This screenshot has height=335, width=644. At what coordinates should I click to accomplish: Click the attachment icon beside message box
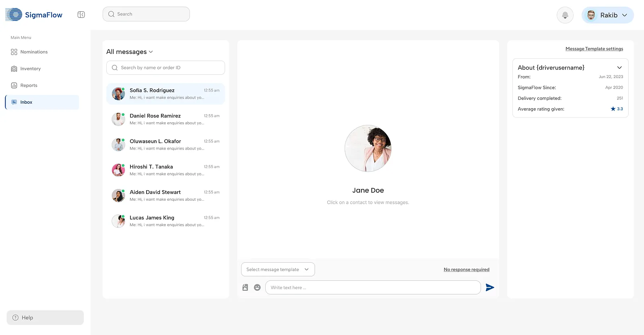coord(245,288)
